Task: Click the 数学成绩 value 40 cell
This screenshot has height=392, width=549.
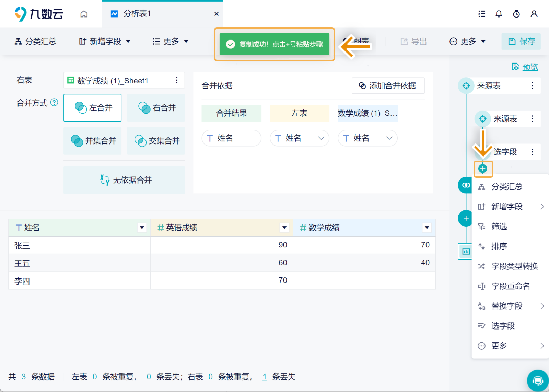Action: (x=364, y=263)
